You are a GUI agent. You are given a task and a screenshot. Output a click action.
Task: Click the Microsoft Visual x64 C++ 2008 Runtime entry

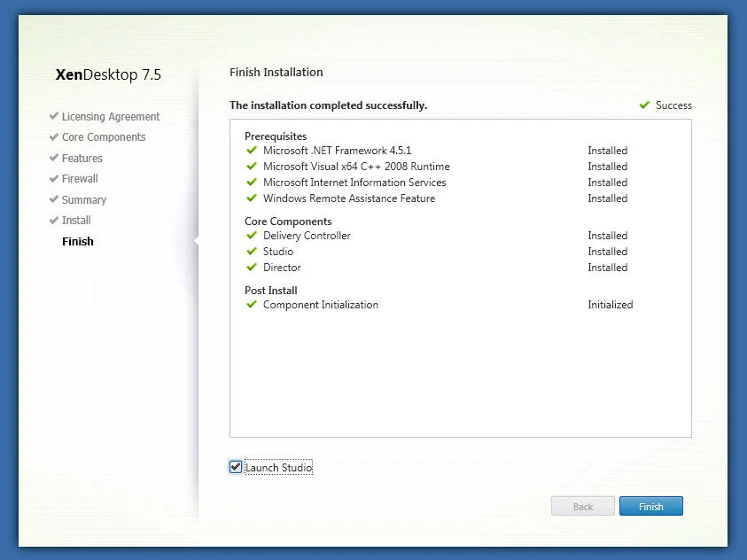click(356, 167)
